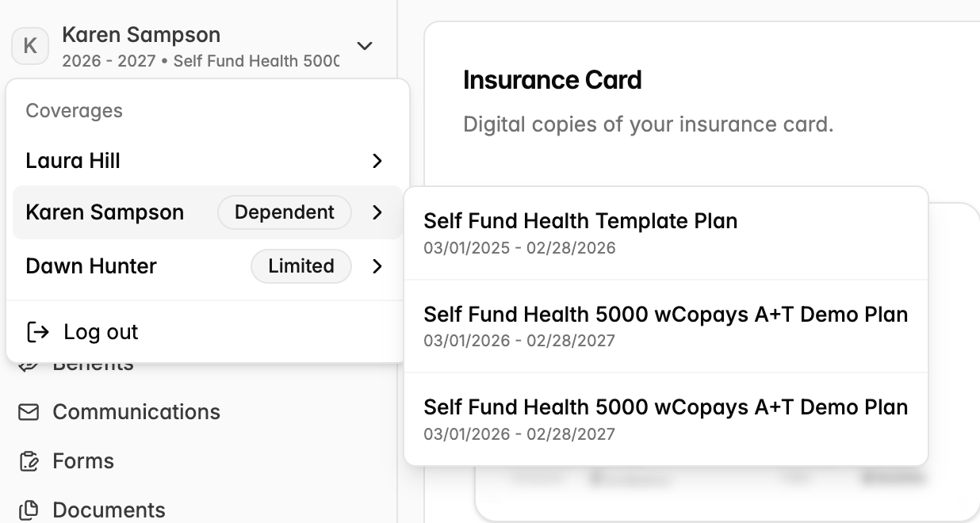980x523 pixels.
Task: Select Dawn Hunter coverage entry
Action: click(x=208, y=266)
